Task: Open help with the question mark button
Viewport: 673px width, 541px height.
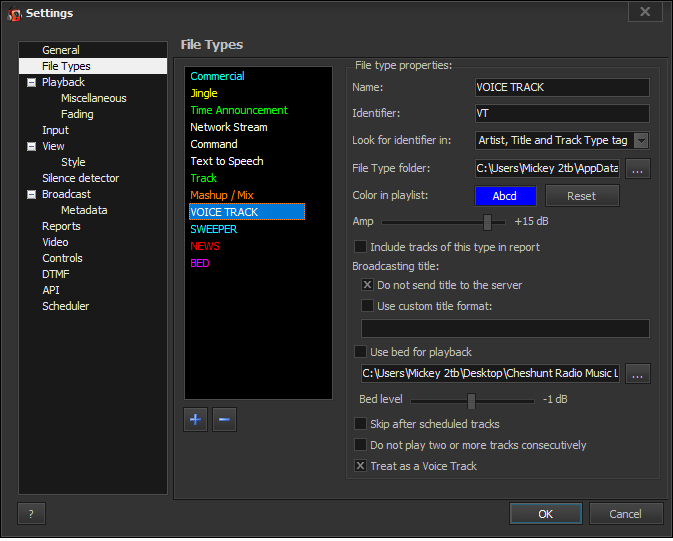Action: (31, 514)
